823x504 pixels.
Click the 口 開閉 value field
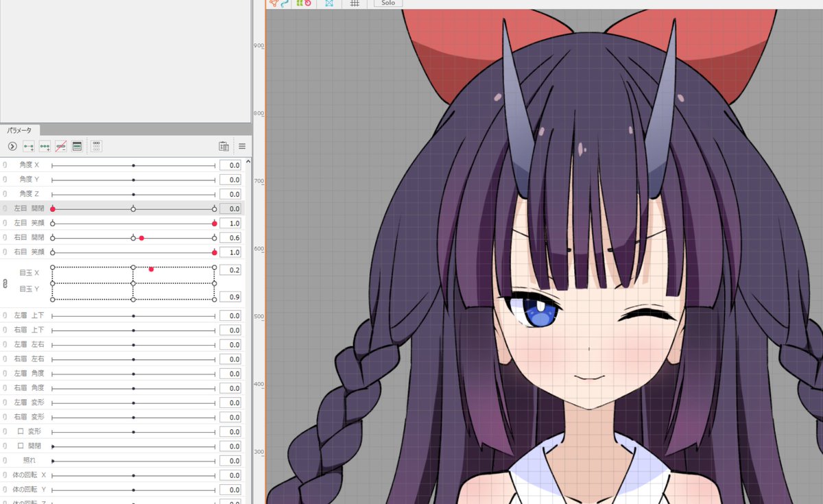point(230,446)
